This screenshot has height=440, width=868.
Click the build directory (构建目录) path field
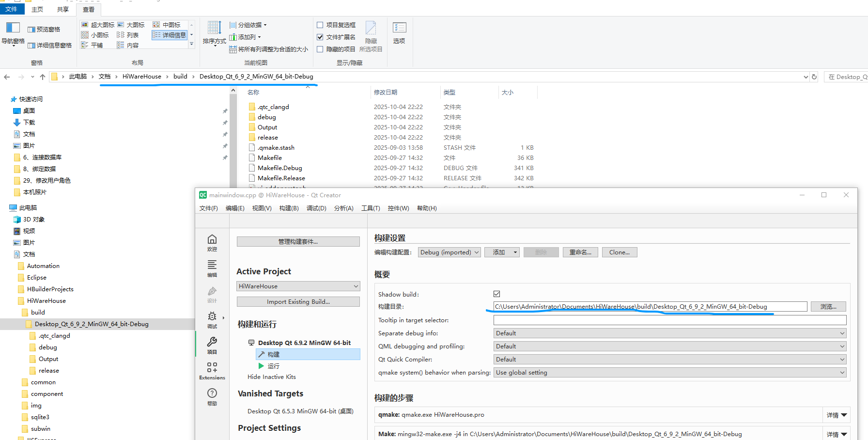[651, 306]
